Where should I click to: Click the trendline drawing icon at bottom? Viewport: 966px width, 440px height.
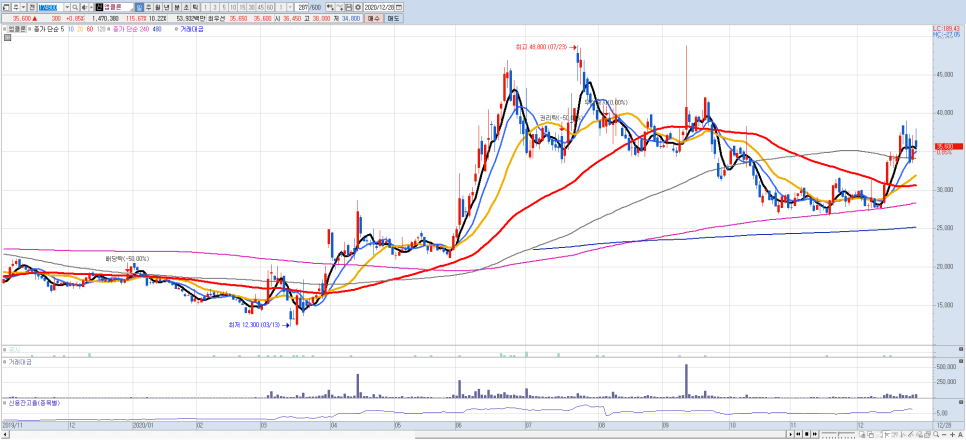pos(911,434)
